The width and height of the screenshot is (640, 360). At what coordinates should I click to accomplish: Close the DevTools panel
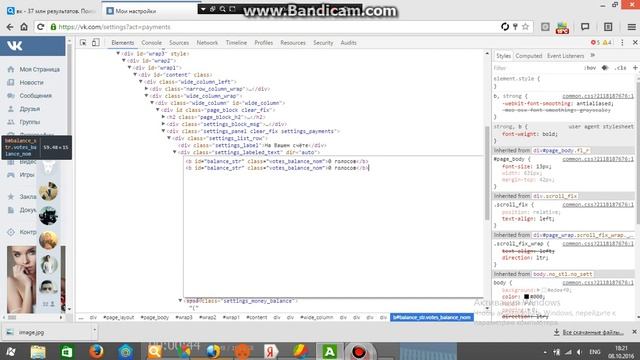635,42
